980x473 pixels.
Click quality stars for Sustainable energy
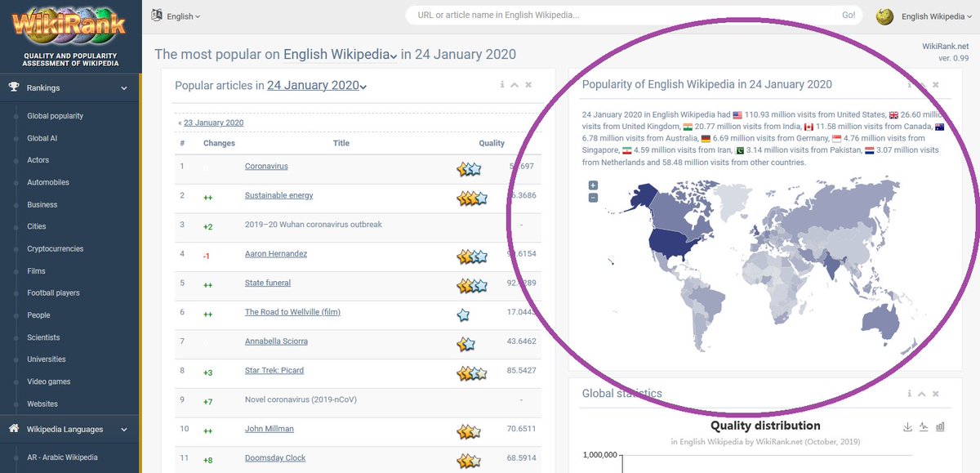pyautogui.click(x=472, y=198)
